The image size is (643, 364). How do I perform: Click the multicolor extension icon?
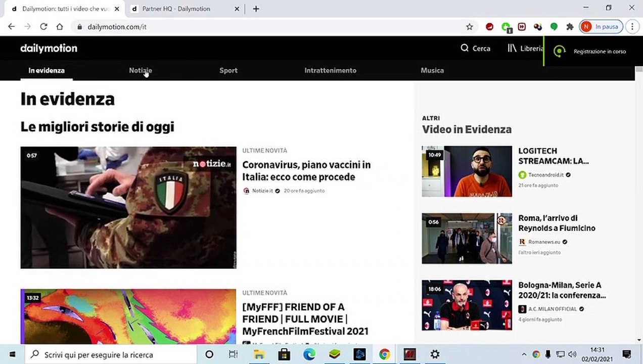538,27
